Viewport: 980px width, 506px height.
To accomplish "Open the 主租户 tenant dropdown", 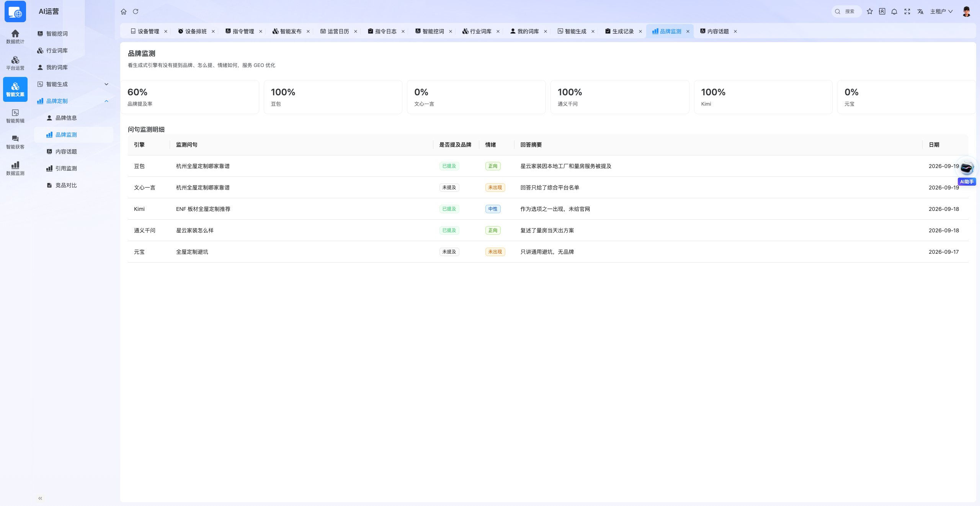I will click(941, 11).
